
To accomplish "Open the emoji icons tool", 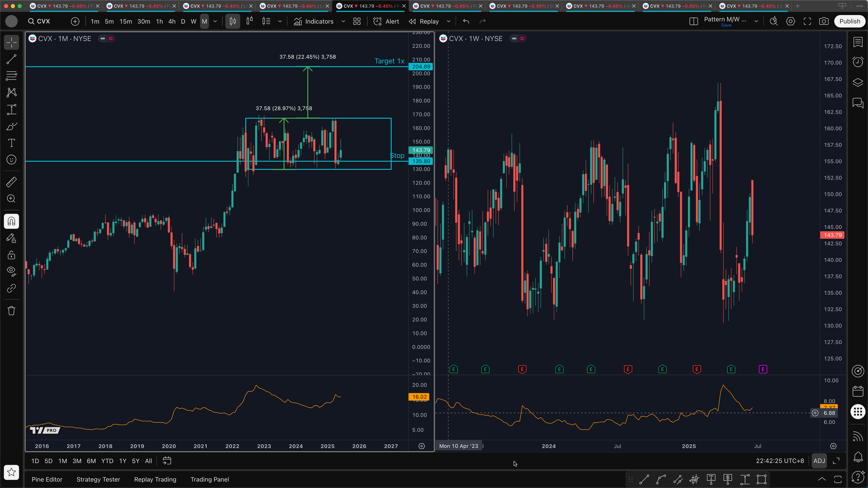I will (x=12, y=160).
